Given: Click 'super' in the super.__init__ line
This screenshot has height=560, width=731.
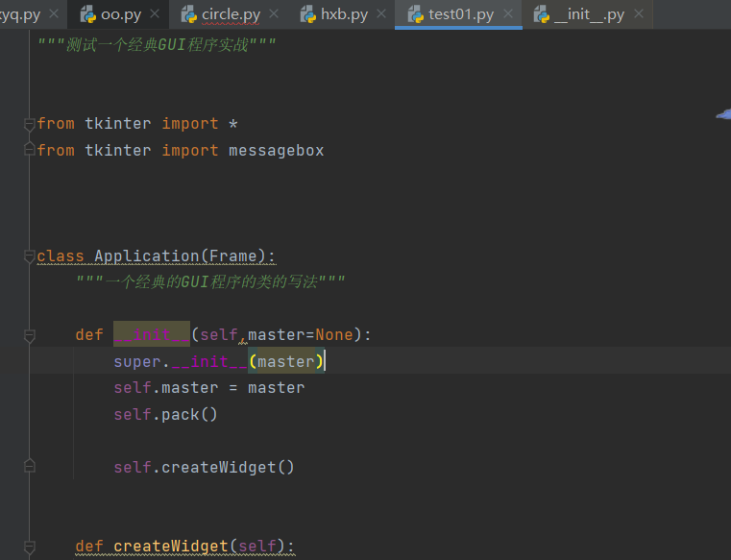Looking at the screenshot, I should pyautogui.click(x=137, y=362).
